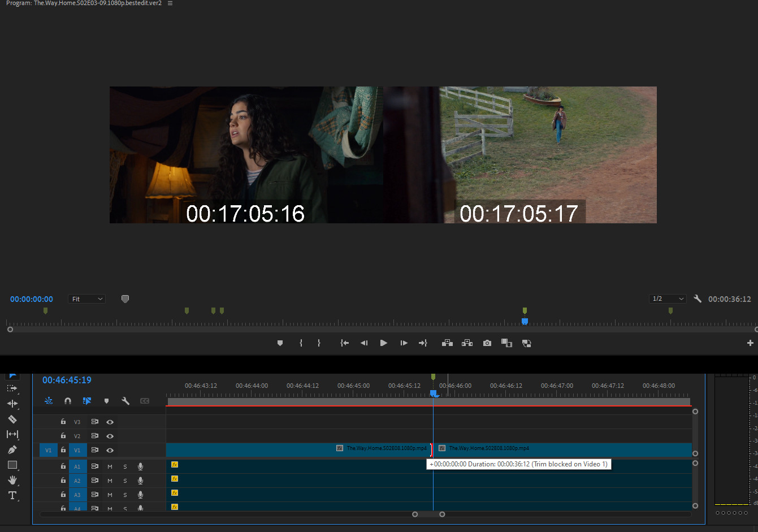Viewport: 758px width, 532px height.
Task: Toggle sync lock for V3
Action: (94, 422)
